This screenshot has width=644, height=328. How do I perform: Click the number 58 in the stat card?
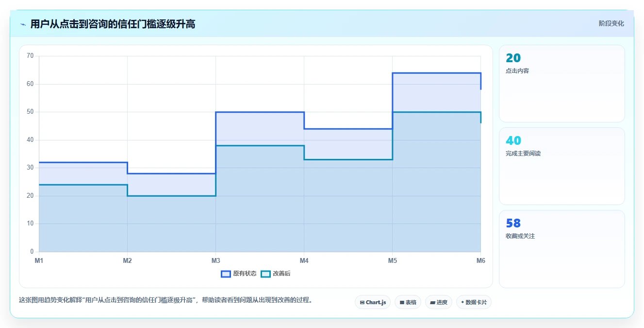[x=513, y=223]
